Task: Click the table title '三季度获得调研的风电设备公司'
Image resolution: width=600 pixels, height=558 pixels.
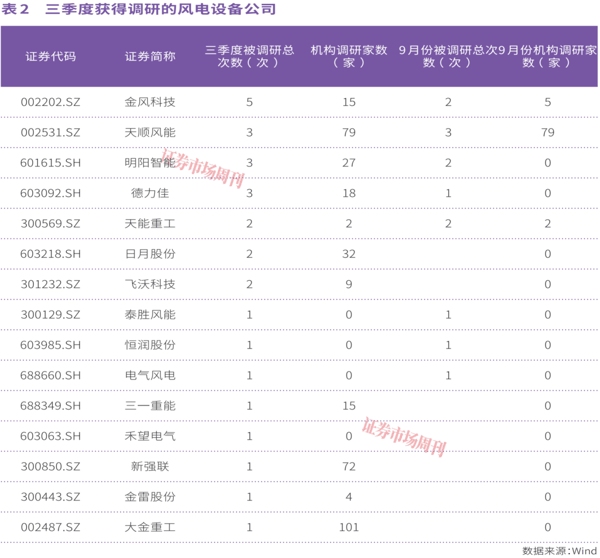Action: tap(161, 9)
